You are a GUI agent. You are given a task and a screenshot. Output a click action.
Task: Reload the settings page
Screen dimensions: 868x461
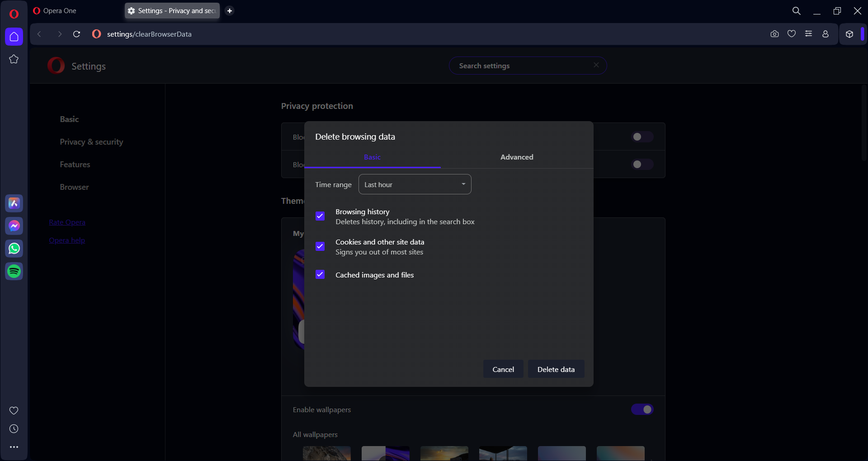click(x=77, y=34)
